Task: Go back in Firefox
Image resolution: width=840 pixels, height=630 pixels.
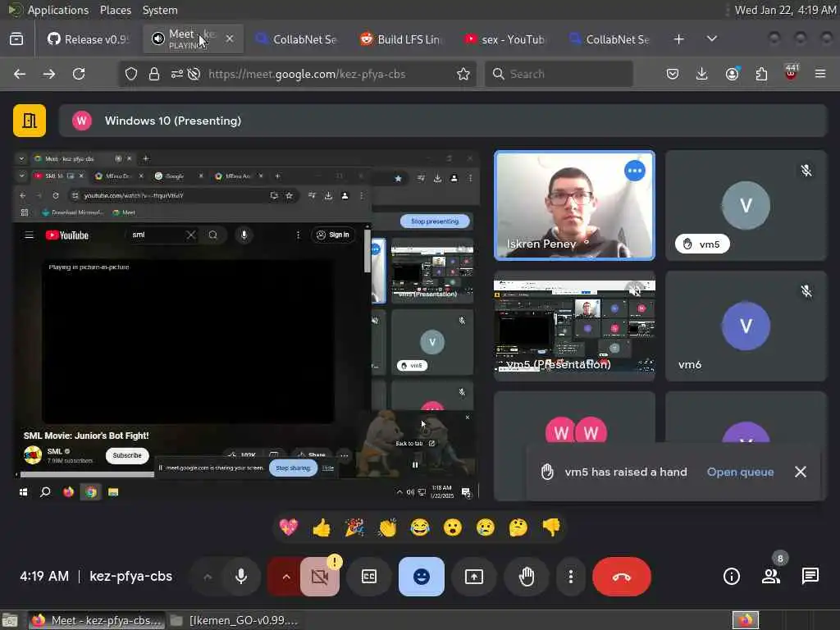Action: pos(20,74)
